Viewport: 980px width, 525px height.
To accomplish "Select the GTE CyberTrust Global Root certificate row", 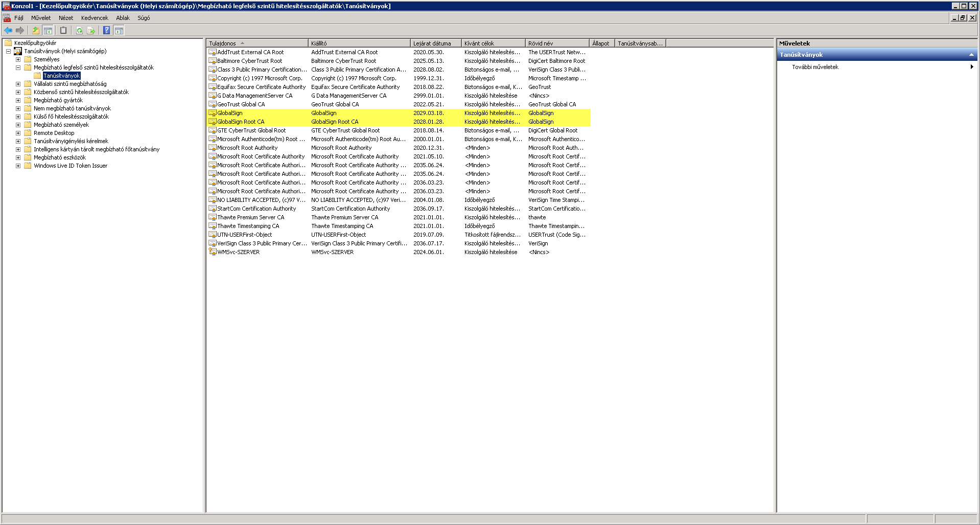I will point(399,130).
